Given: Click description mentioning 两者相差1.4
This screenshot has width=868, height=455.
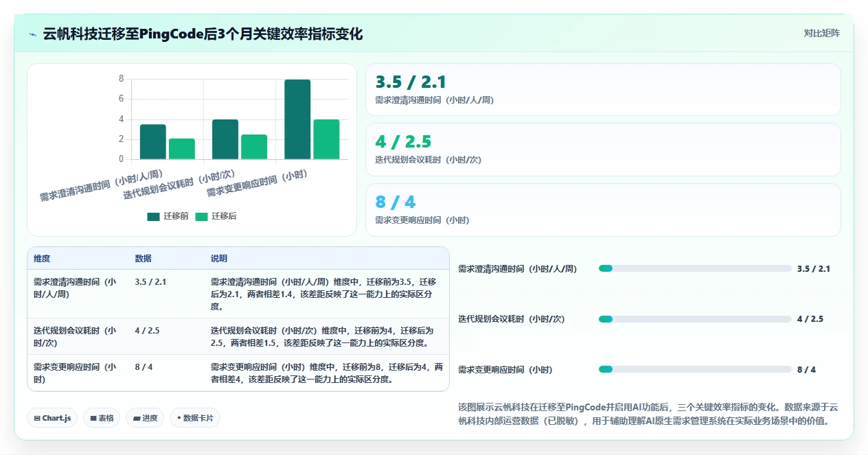Looking at the screenshot, I should coord(323,294).
